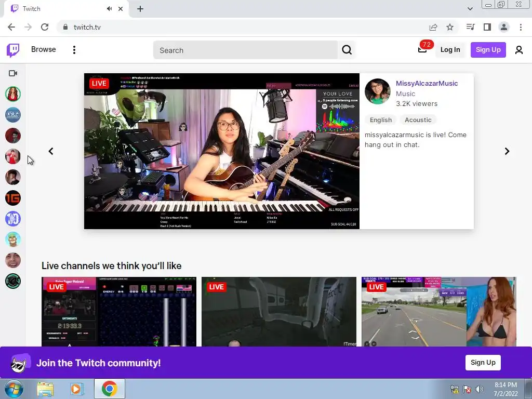The width and height of the screenshot is (532, 399).
Task: Select the Acoustic tag
Action: coord(418,120)
